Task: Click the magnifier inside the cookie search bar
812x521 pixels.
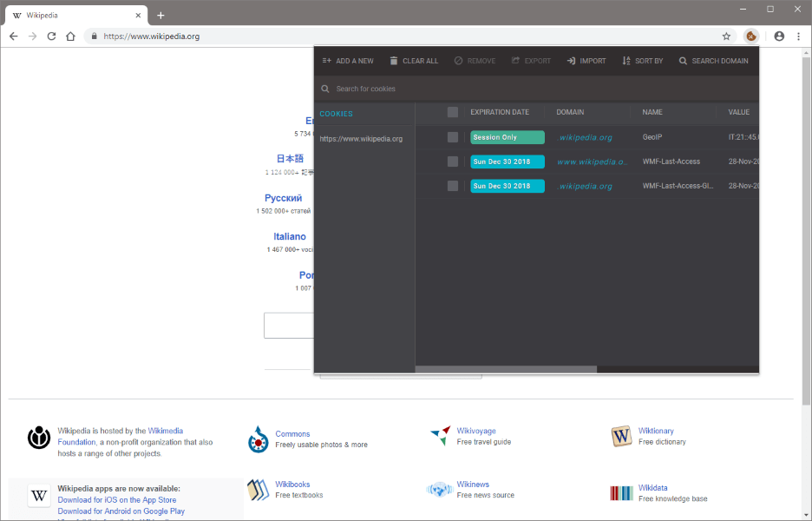Action: (324, 88)
